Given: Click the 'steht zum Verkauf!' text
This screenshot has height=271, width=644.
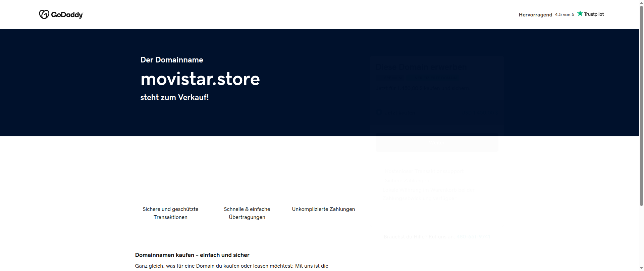Looking at the screenshot, I should (174, 97).
